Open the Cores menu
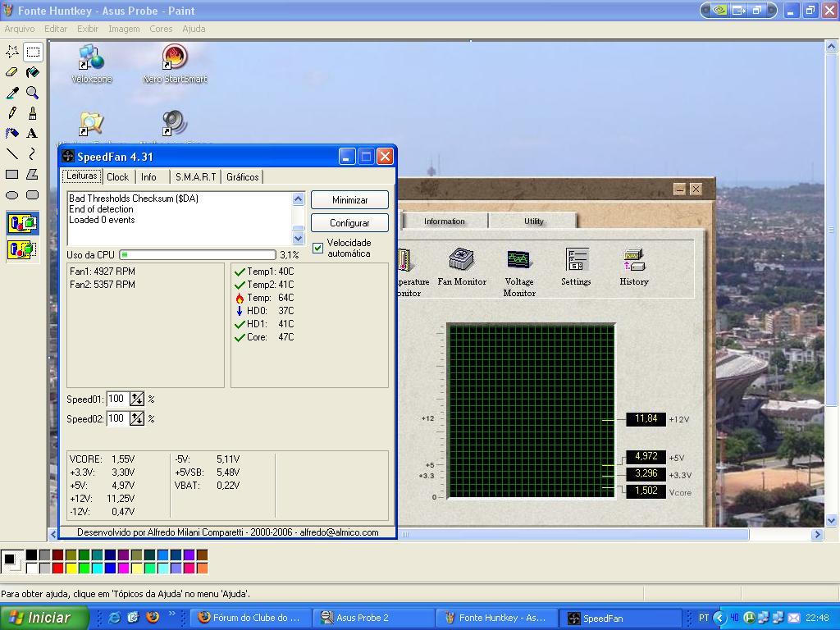Screen dimensions: 840x630 click(x=161, y=29)
